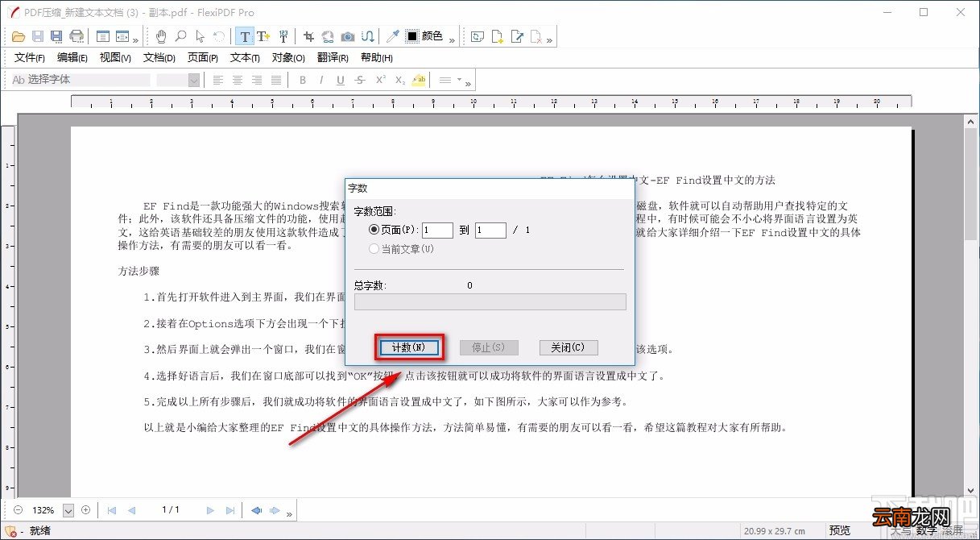
Task: Open the 选择字体 font combo box
Action: [x=80, y=80]
